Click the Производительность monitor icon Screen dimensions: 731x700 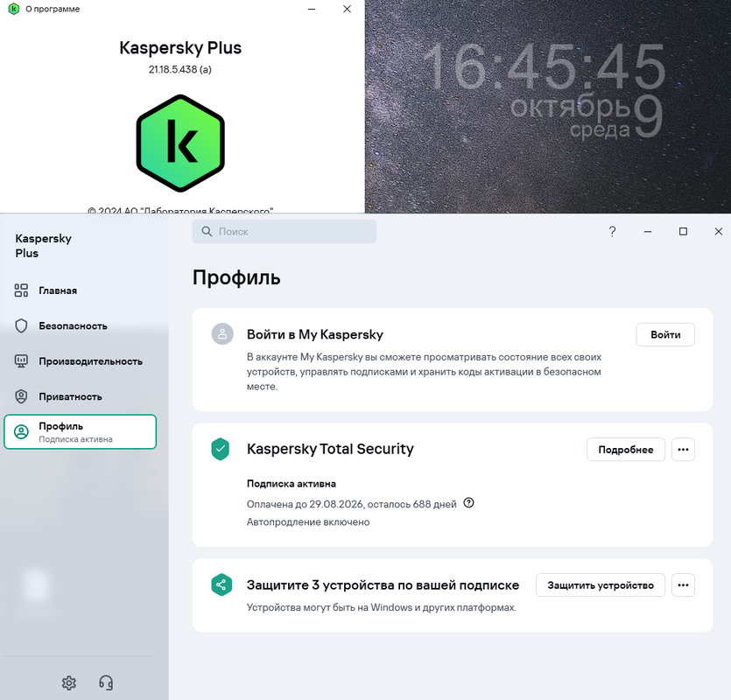coord(21,361)
